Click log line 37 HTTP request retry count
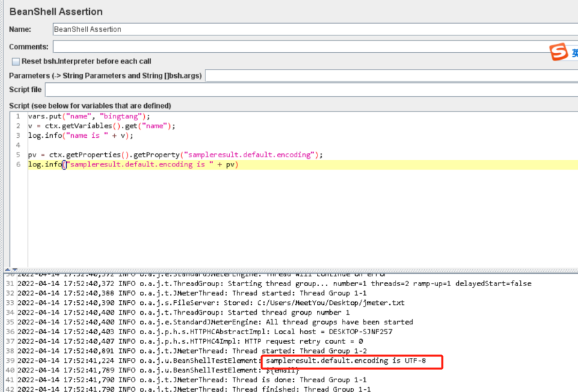Image resolution: width=578 pixels, height=392 pixels. pos(190,341)
